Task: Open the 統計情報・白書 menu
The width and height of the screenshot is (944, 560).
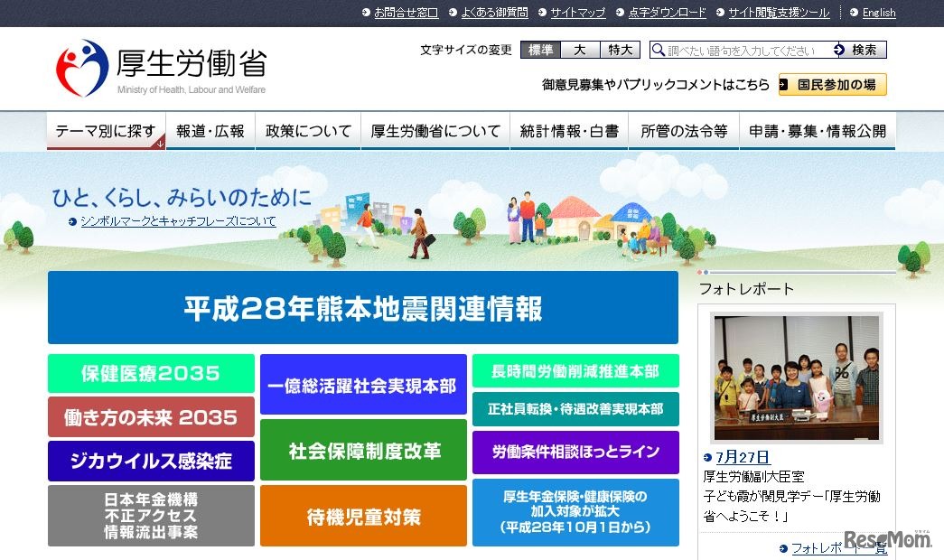Action: [x=570, y=129]
